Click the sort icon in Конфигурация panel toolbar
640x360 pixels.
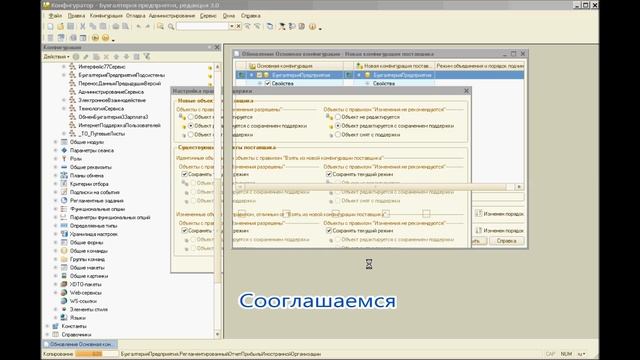point(137,57)
